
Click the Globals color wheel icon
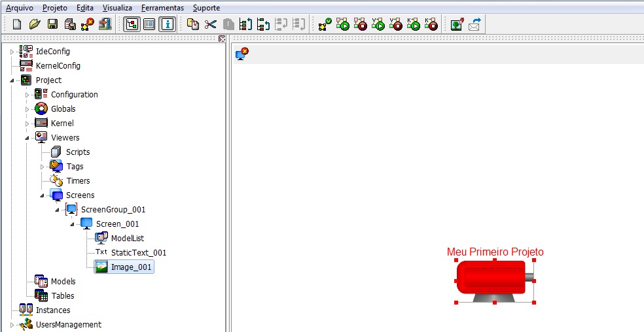(41, 108)
